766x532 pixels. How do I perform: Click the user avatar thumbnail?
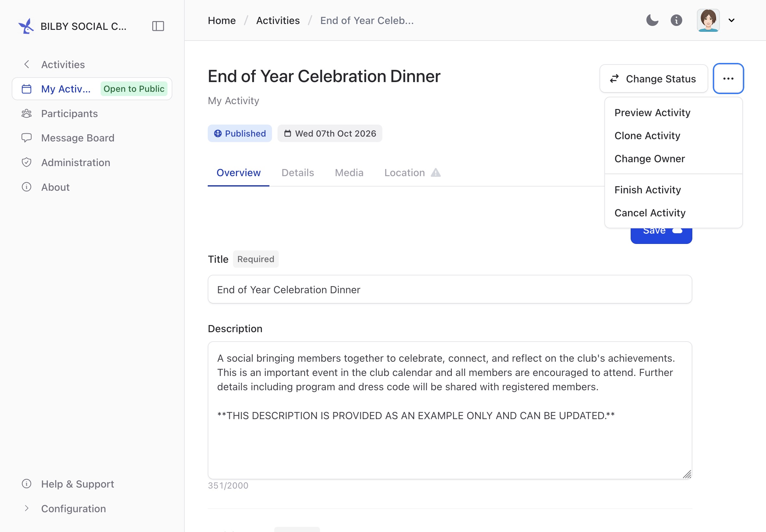point(708,20)
